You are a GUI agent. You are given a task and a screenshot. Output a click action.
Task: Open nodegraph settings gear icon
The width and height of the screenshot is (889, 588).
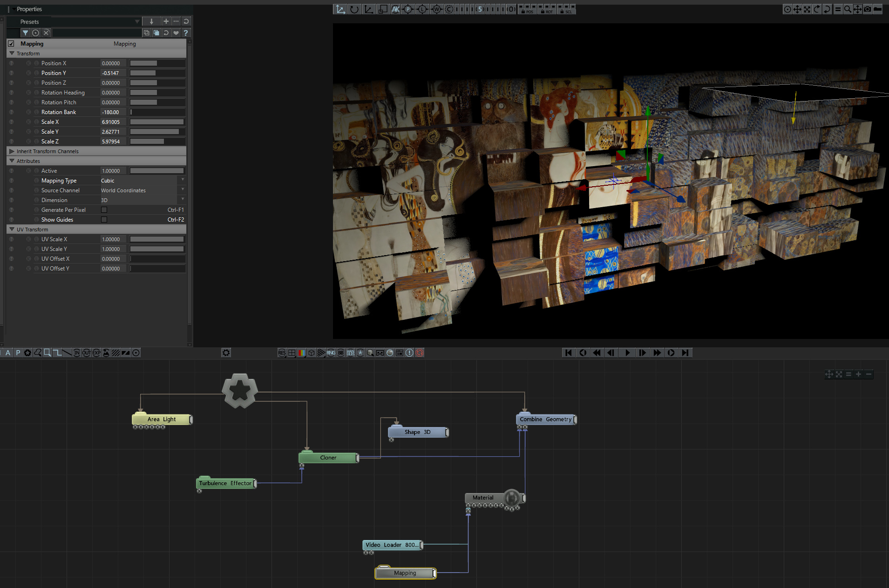(x=226, y=353)
